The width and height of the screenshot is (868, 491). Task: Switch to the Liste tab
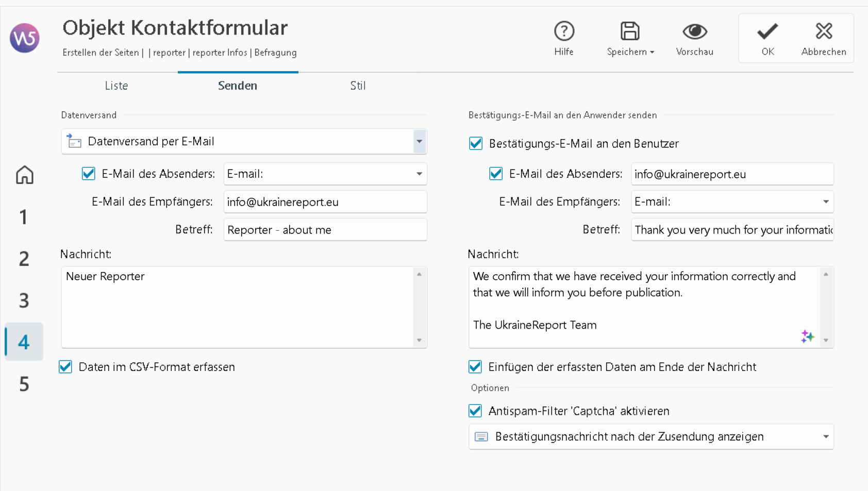coord(116,86)
